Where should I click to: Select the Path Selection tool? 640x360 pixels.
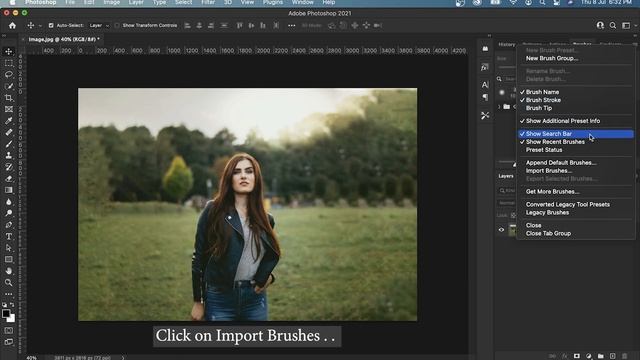(9, 248)
